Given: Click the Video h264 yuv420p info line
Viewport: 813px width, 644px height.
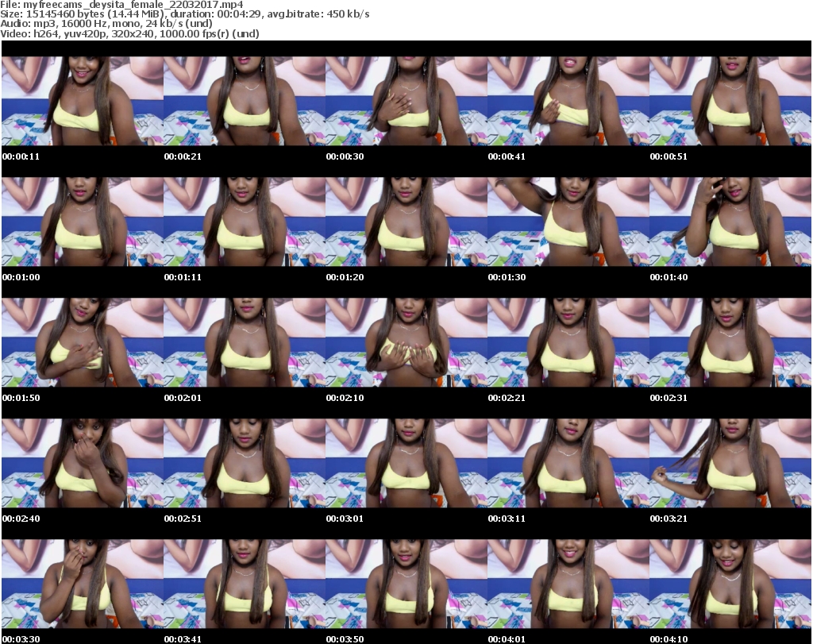Looking at the screenshot, I should point(129,33).
